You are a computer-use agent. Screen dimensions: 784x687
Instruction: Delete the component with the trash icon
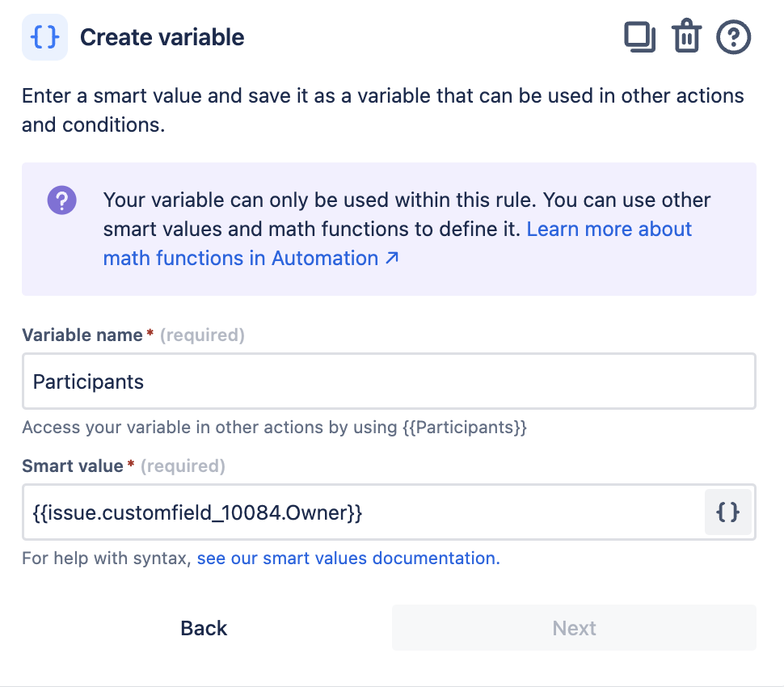(x=686, y=38)
